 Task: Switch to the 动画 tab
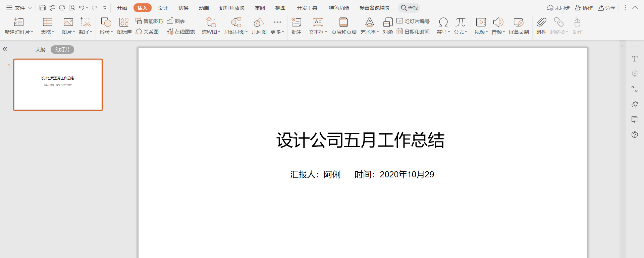pos(204,8)
